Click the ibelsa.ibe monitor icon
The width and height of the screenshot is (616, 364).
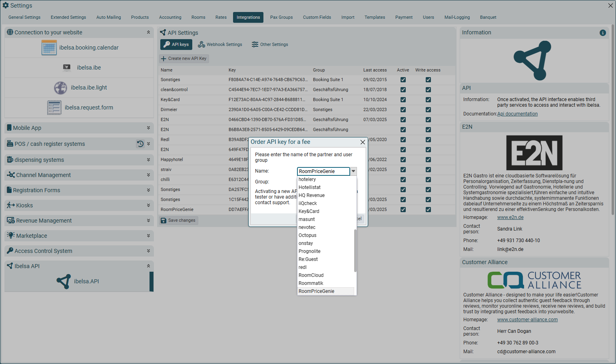coord(67,68)
